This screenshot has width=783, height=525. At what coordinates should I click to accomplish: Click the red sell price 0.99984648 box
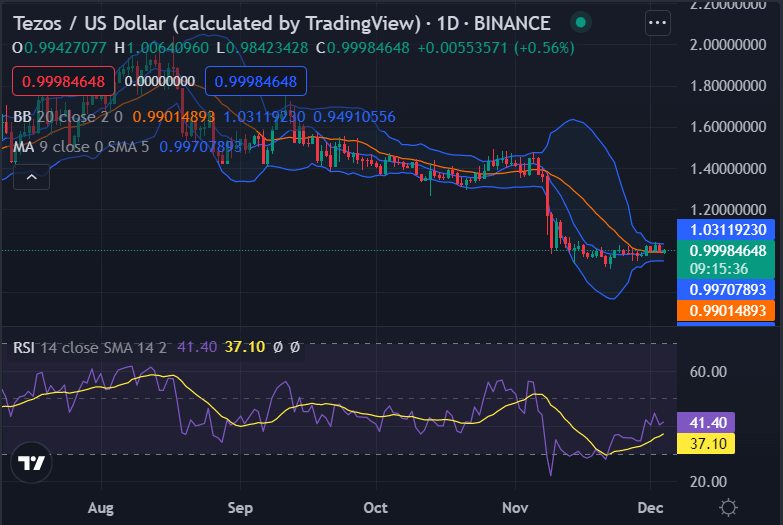(x=63, y=81)
